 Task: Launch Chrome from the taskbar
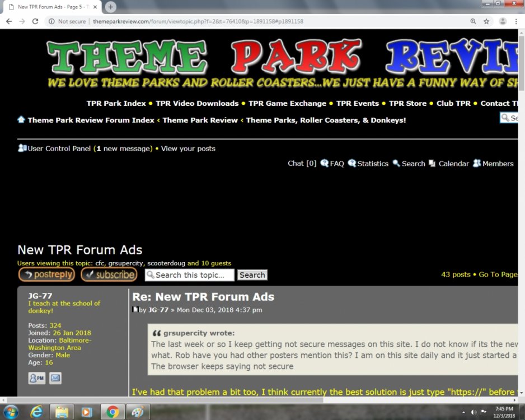point(111,412)
